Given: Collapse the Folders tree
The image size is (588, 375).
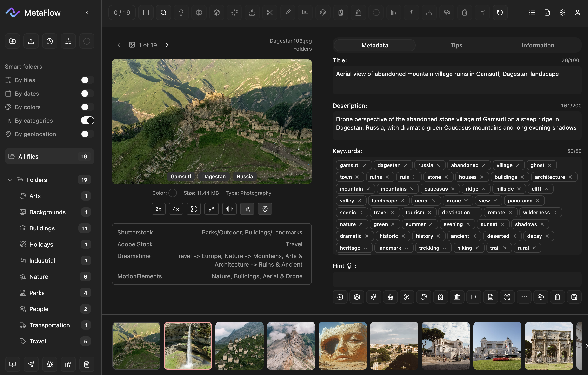Looking at the screenshot, I should (x=10, y=180).
